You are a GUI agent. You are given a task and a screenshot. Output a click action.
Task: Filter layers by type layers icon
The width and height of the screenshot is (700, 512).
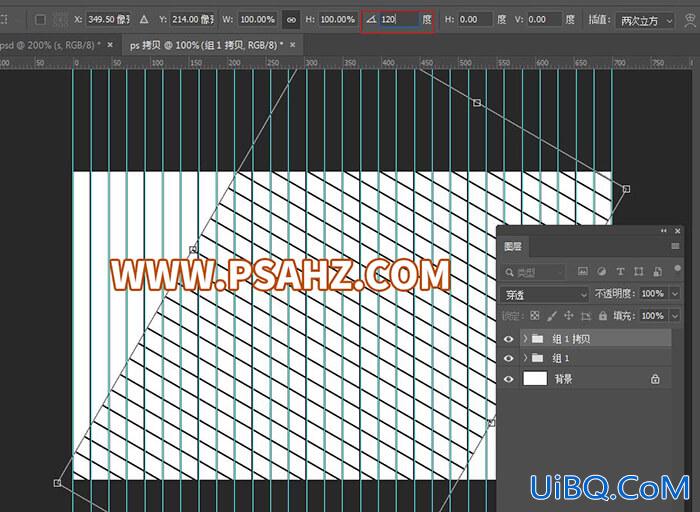620,271
